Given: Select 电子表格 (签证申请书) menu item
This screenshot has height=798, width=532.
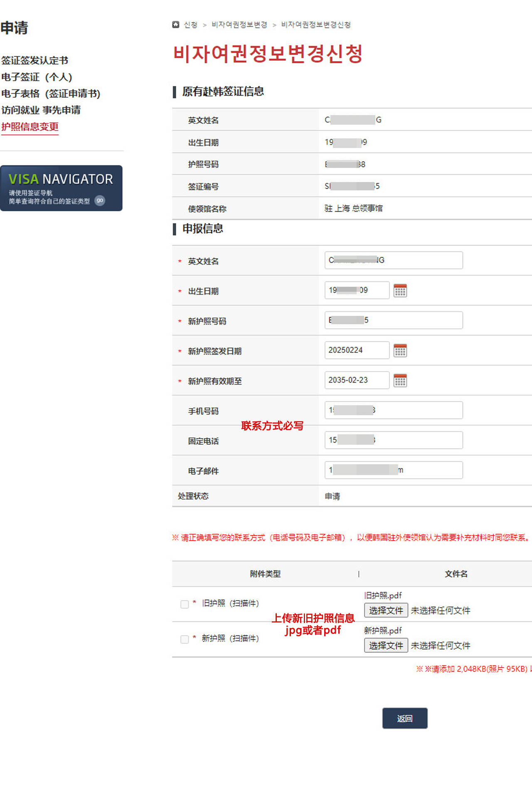Looking at the screenshot, I should pyautogui.click(x=51, y=94).
